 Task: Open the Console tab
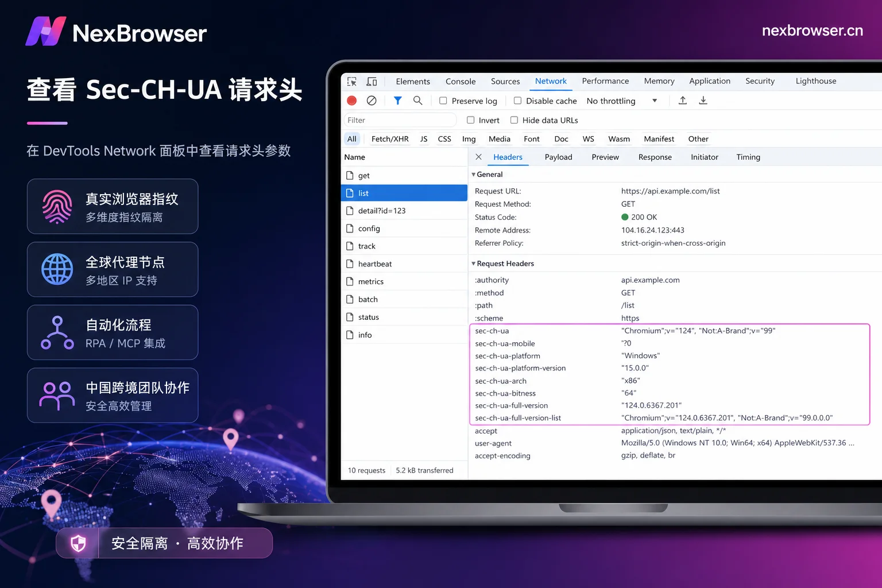pos(461,82)
